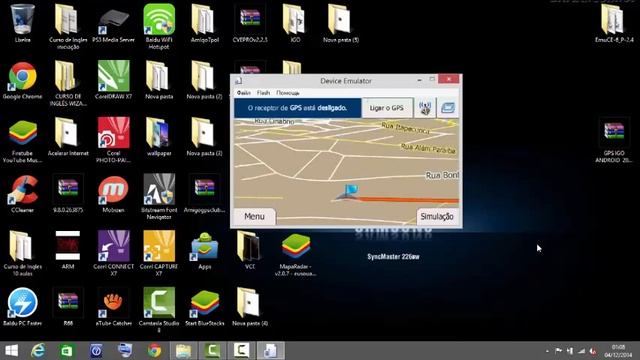The width and height of the screenshot is (640, 360).
Task: Click the Ligar o GPS button
Action: (x=387, y=108)
